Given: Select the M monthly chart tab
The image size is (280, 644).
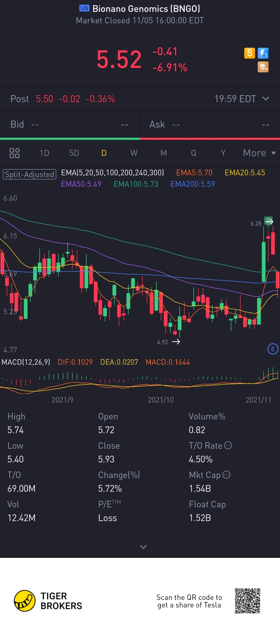Looking at the screenshot, I should 164,153.
